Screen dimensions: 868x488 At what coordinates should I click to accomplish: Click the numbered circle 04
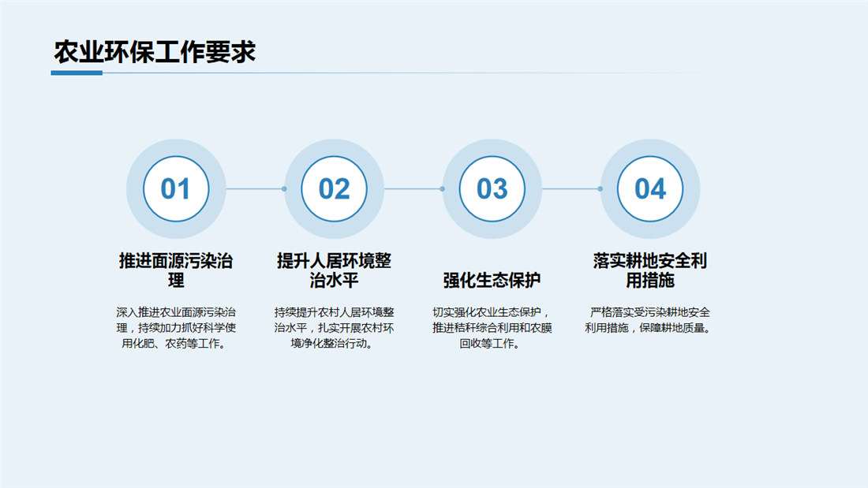click(650, 188)
